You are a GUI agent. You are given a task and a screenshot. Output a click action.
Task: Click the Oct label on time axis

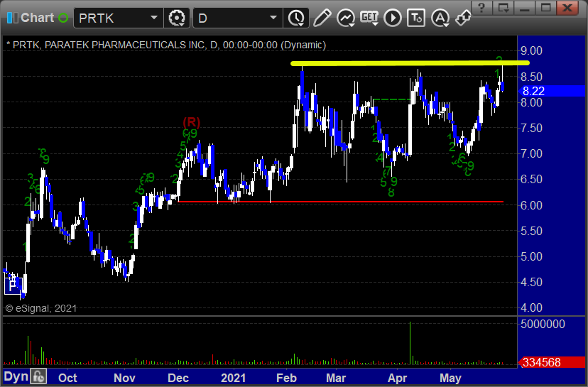click(67, 378)
